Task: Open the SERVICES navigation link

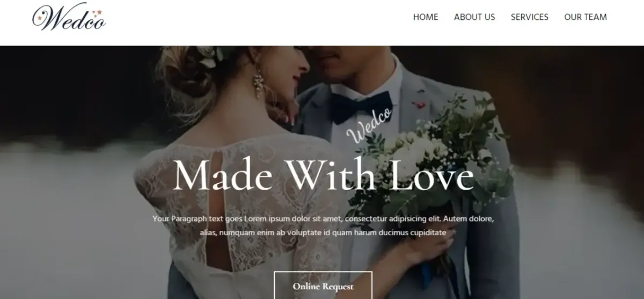Action: click(x=530, y=17)
